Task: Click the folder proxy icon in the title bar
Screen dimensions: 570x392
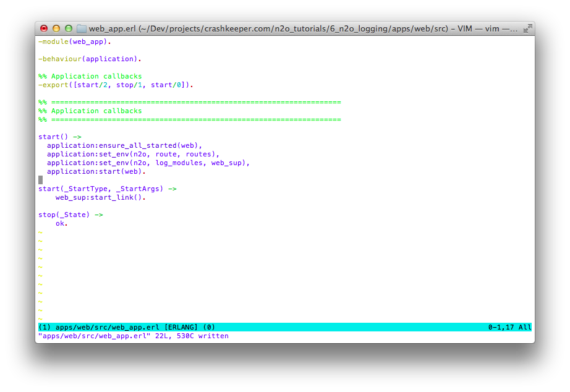Action: coord(81,28)
